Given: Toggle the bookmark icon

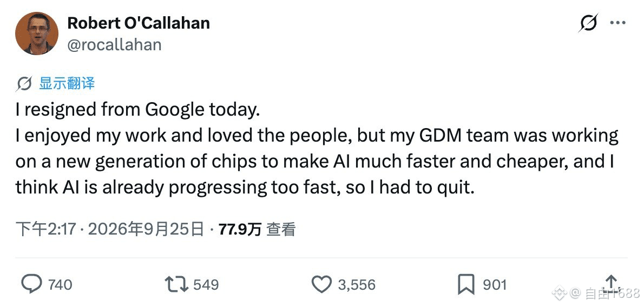Looking at the screenshot, I should click(466, 284).
